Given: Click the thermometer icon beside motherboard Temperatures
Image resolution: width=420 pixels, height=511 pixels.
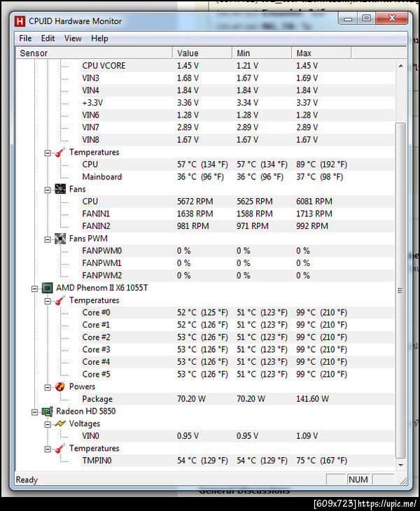Looking at the screenshot, I should 60,152.
